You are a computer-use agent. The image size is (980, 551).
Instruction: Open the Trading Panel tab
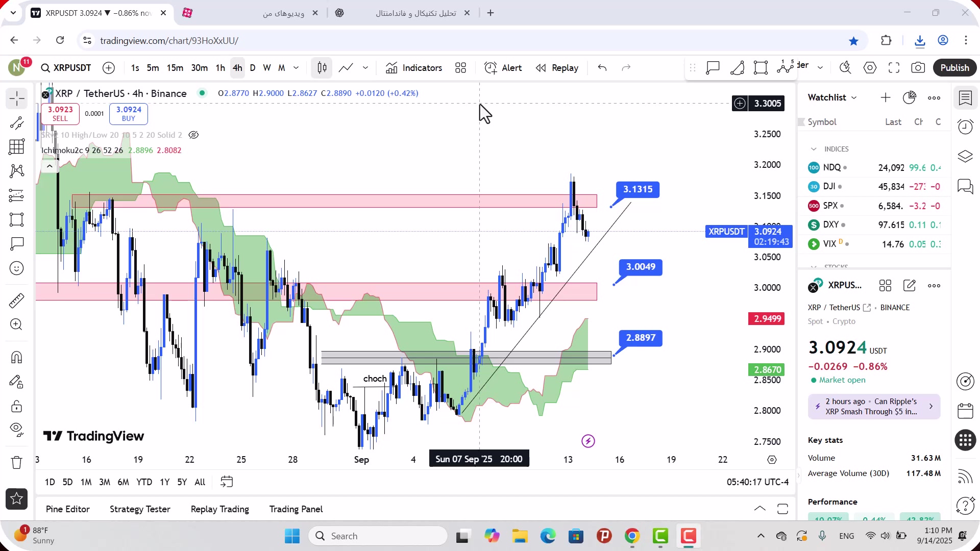click(x=296, y=509)
